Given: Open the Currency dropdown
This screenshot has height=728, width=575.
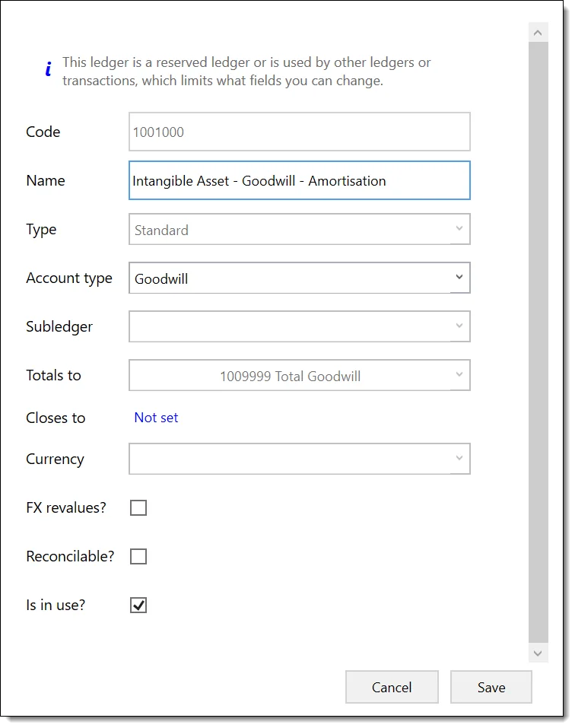Looking at the screenshot, I should 300,459.
